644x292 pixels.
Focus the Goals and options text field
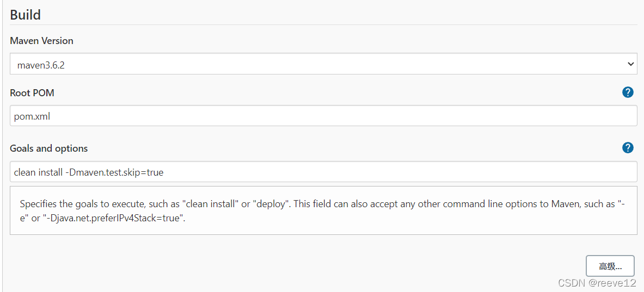click(323, 172)
